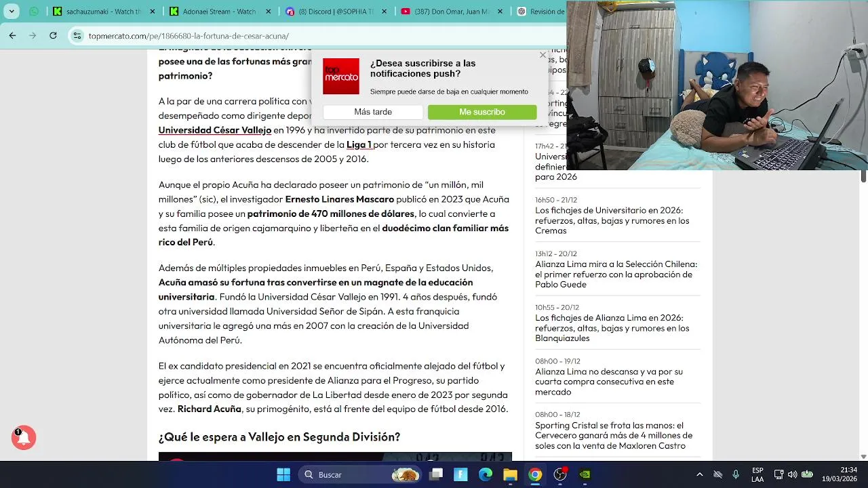This screenshot has height=488, width=868.
Task: Click the Top Mercato logo in notification prompt
Action: click(x=341, y=76)
